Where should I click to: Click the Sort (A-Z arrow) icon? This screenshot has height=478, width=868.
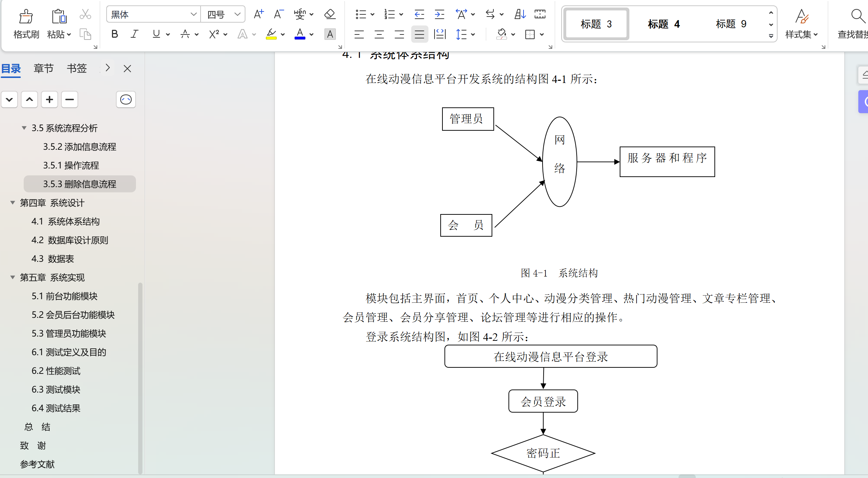(x=520, y=14)
